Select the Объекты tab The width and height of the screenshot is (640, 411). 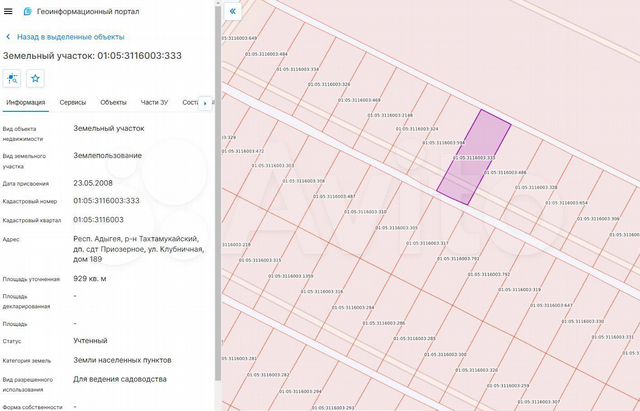(113, 102)
